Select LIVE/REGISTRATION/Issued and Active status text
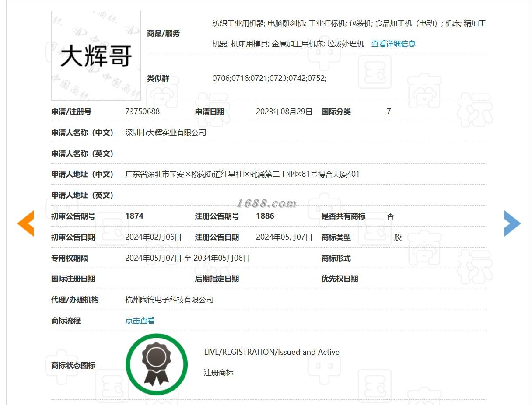 click(x=272, y=352)
